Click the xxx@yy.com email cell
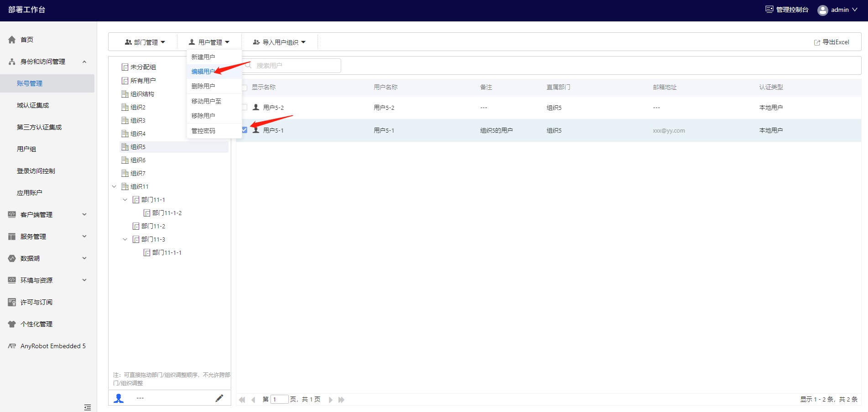Screen dimensions: 868x412 click(669, 130)
